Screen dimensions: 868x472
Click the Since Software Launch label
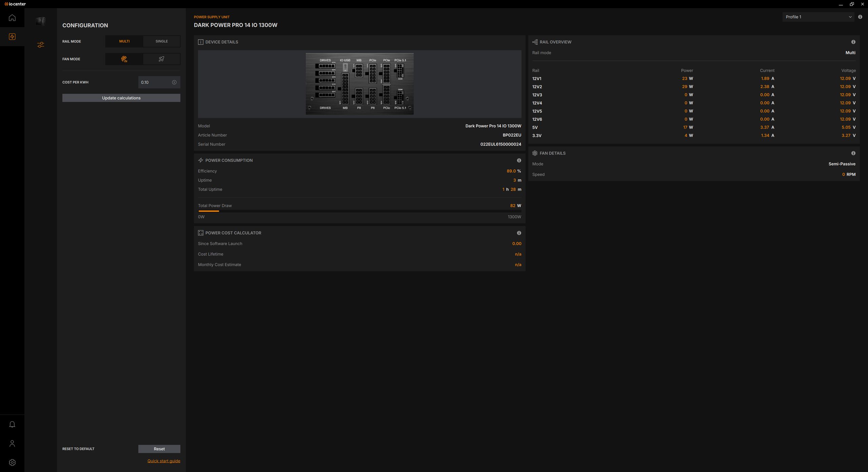click(x=220, y=244)
